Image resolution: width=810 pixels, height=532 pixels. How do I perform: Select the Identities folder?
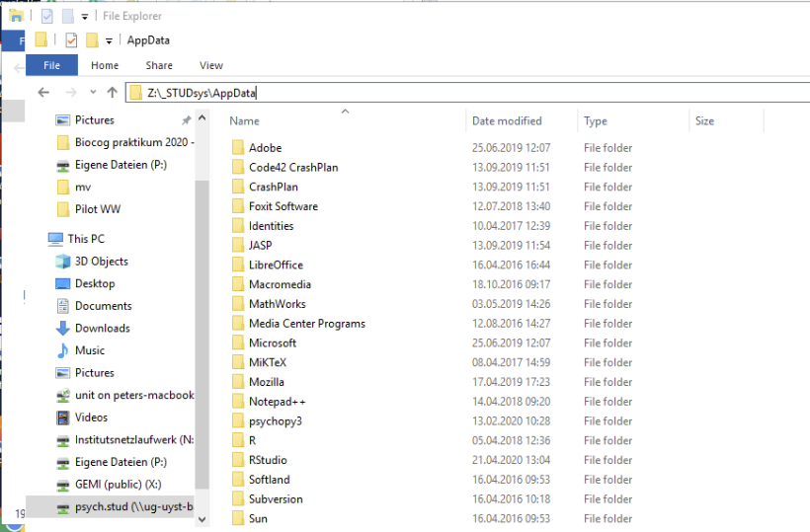coord(271,226)
